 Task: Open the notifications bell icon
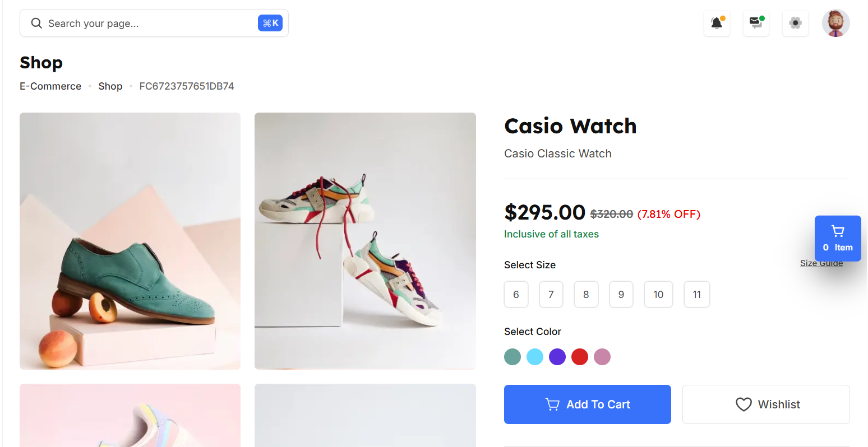(717, 23)
